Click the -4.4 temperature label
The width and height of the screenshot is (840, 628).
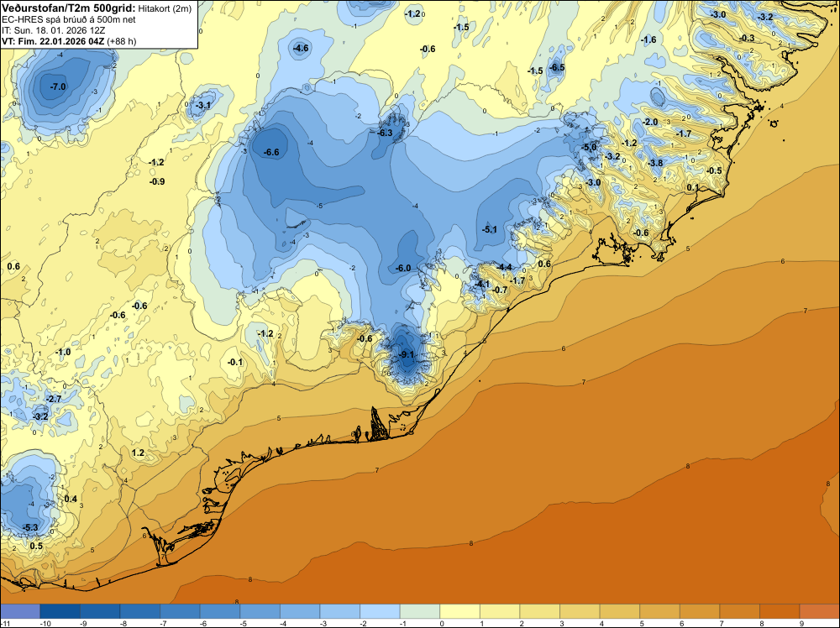504,267
